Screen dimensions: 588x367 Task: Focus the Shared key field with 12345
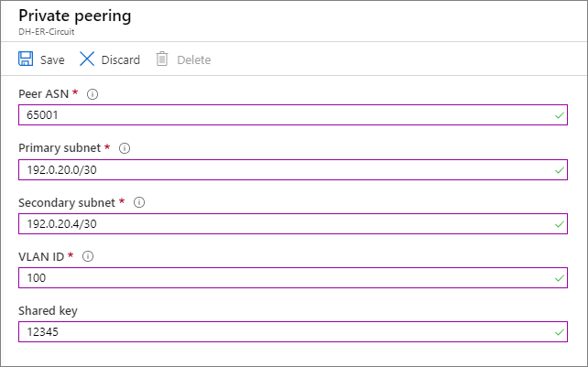(275, 331)
